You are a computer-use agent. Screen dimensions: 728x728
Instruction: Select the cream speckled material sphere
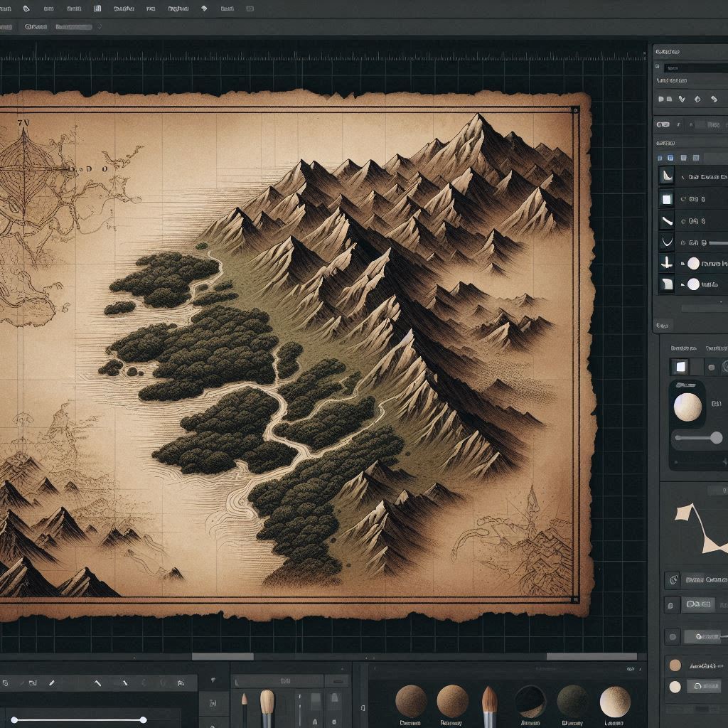[615, 702]
